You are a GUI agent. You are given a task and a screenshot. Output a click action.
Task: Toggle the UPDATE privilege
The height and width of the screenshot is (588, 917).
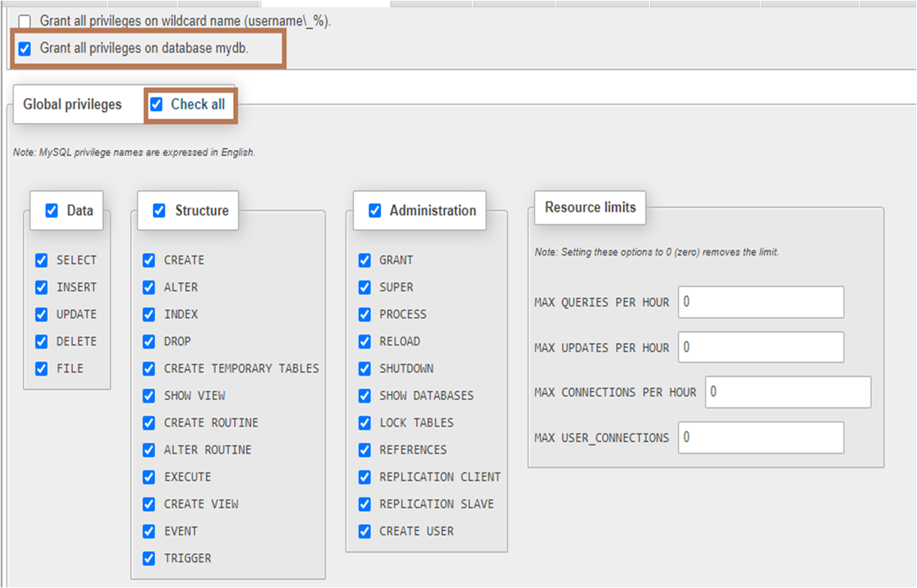(42, 314)
